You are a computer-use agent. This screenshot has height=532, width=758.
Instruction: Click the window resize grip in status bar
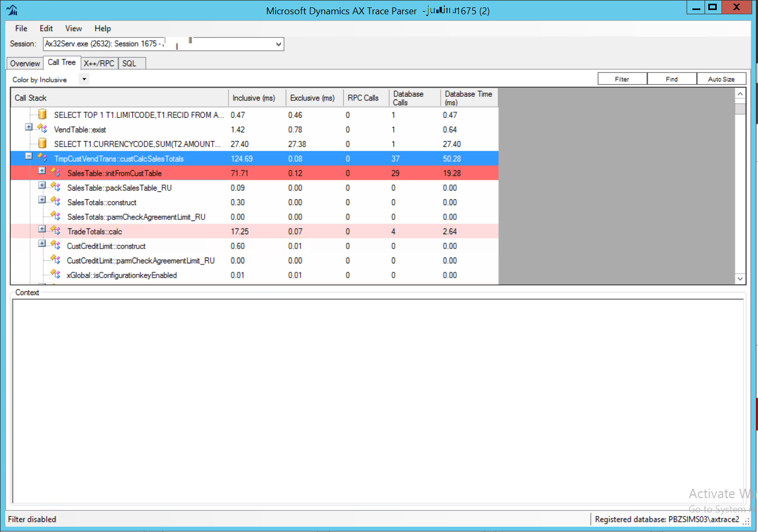746,521
